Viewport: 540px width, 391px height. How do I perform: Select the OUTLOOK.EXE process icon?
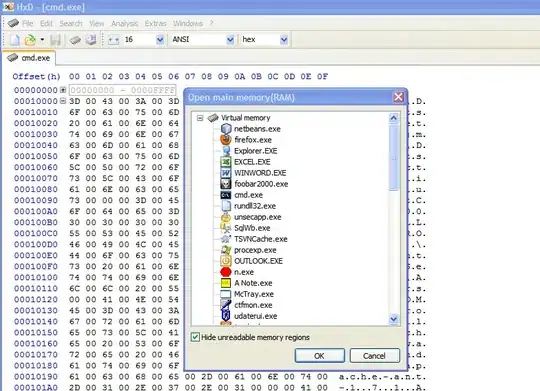point(226,261)
